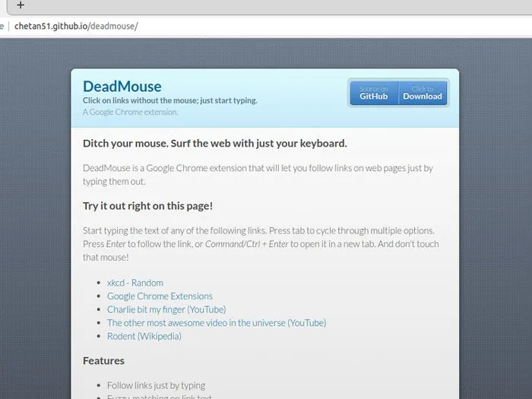This screenshot has height=399, width=532.
Task: Click the paragraph describing DeadMouse as an extension
Action: (x=257, y=174)
